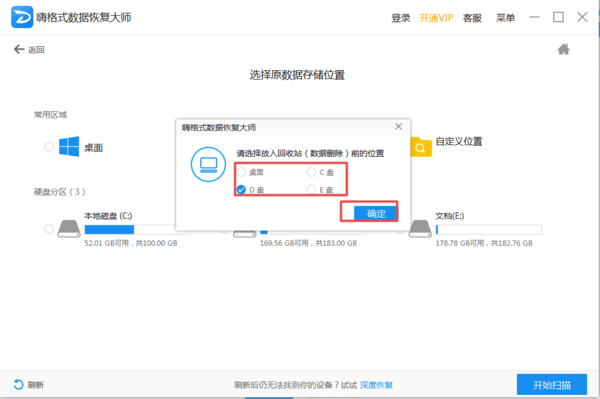This screenshot has width=600, height=399.
Task: Click the local disk C drive icon
Action: point(69,228)
